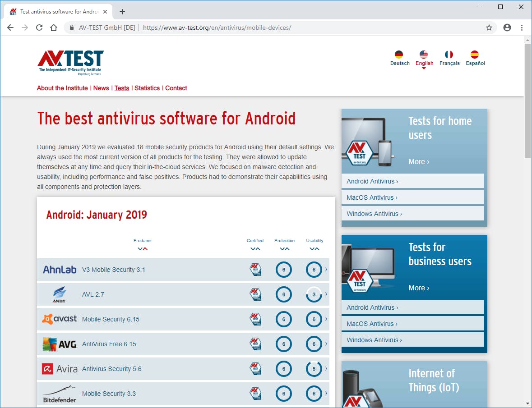Open the Statistics menu item
Image resolution: width=532 pixels, height=408 pixels.
click(x=147, y=88)
